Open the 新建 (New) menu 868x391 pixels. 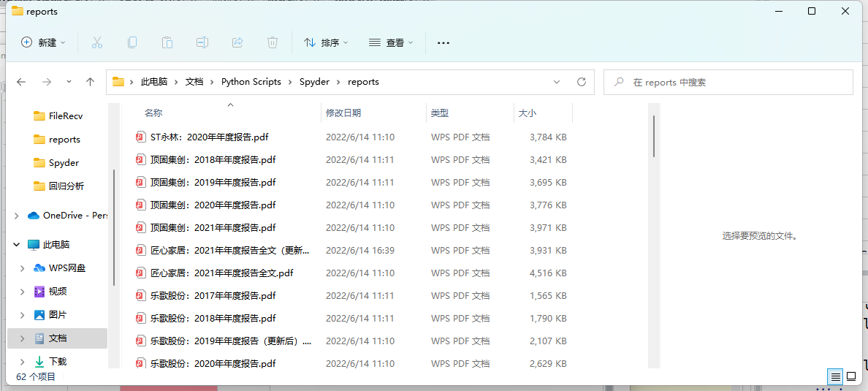coord(43,42)
